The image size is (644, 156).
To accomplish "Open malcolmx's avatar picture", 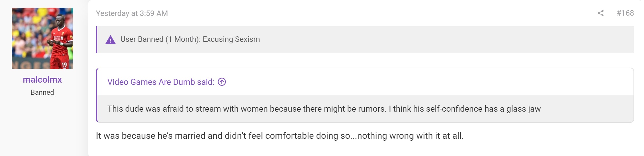I will click(x=42, y=38).
